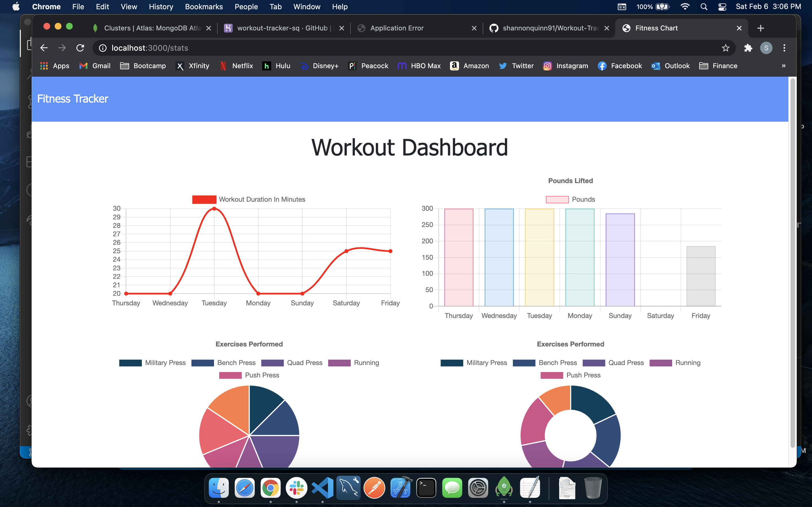The height and width of the screenshot is (507, 812).
Task: Toggle Pounds legend visibility in bar chart
Action: (x=570, y=199)
